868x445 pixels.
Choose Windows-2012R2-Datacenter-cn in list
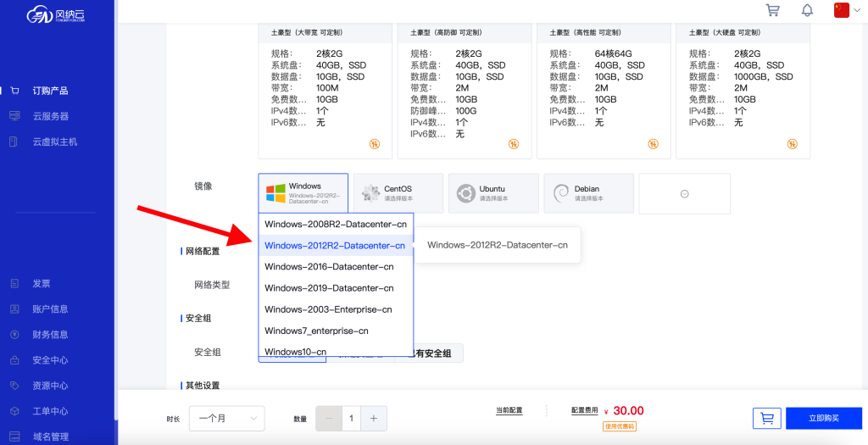coord(336,246)
